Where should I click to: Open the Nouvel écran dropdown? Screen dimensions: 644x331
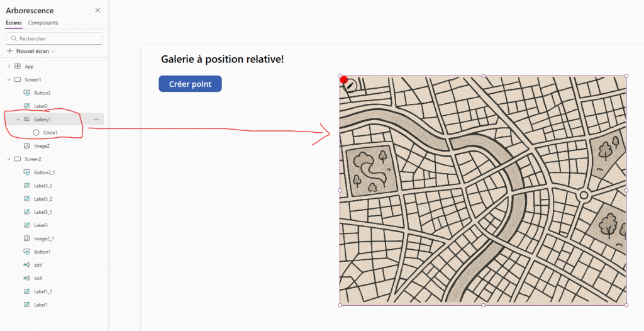click(x=31, y=51)
